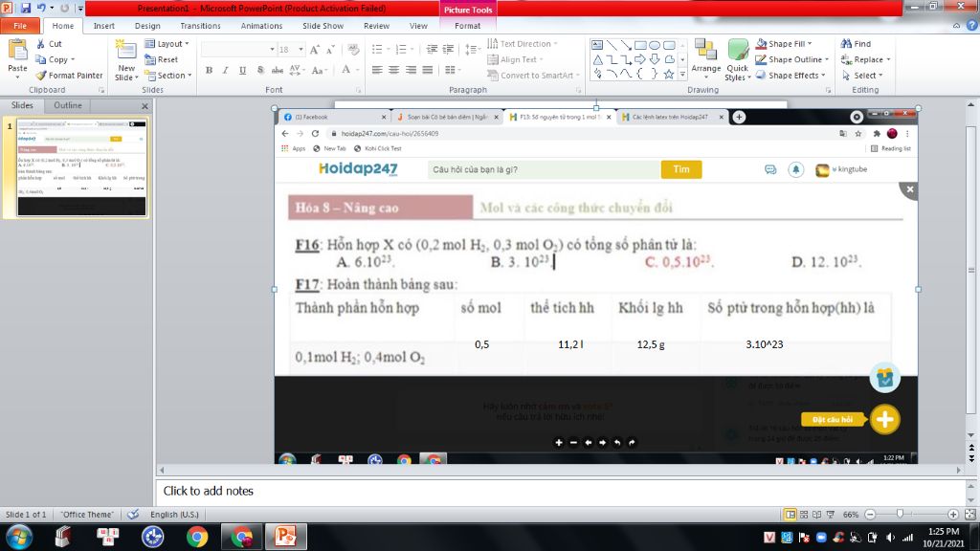The width and height of the screenshot is (980, 551).
Task: Open line spacing options
Action: click(x=472, y=50)
